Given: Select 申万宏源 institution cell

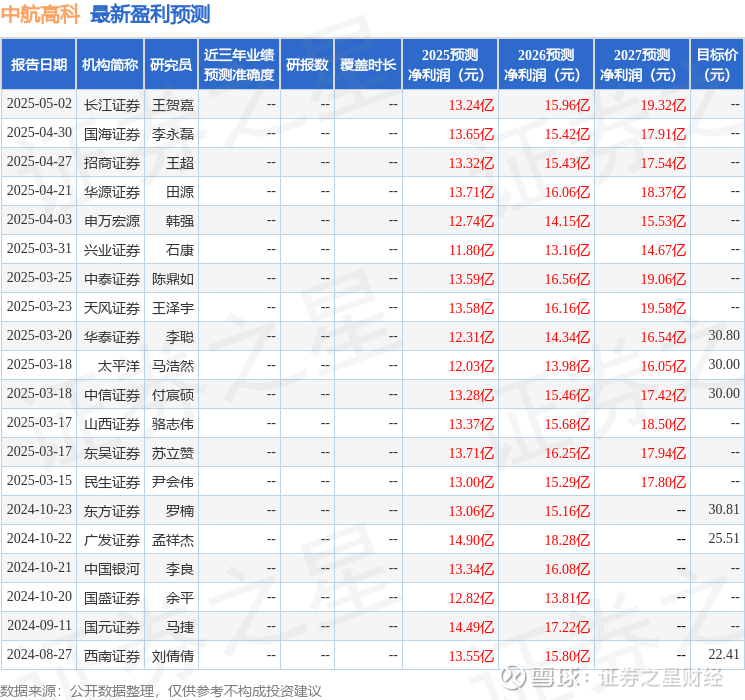Looking at the screenshot, I should point(112,221).
